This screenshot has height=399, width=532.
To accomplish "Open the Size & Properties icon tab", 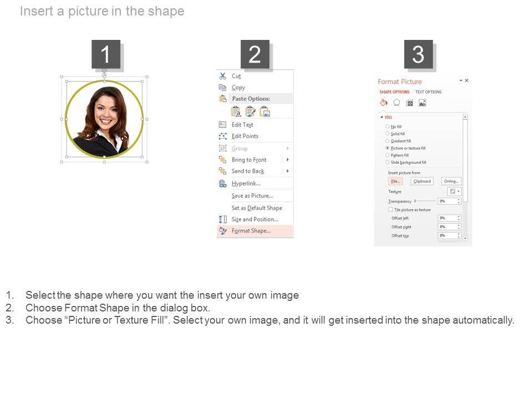I will click(x=410, y=103).
